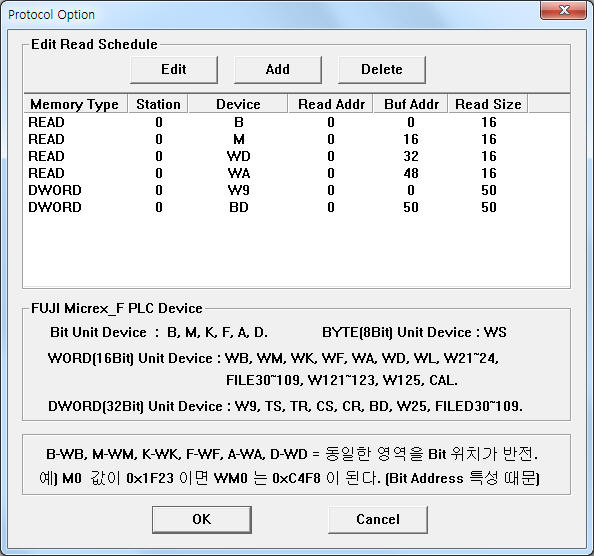This screenshot has width=594, height=556.
Task: Select the DWORD row with device BD
Action: click(x=297, y=208)
